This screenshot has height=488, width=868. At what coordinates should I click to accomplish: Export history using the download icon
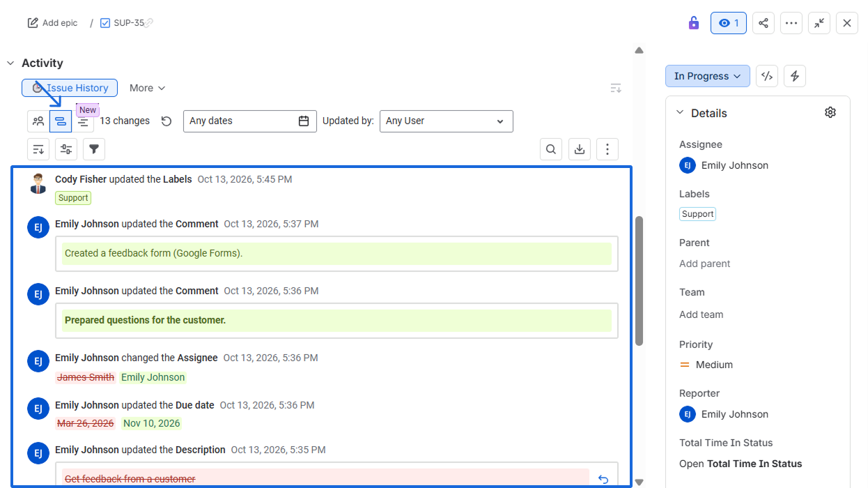(x=580, y=148)
